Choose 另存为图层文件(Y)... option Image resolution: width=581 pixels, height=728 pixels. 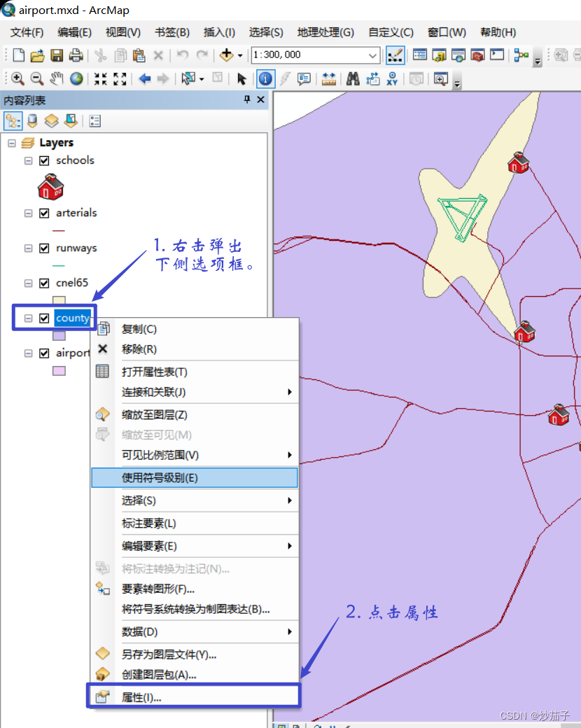pos(194,654)
